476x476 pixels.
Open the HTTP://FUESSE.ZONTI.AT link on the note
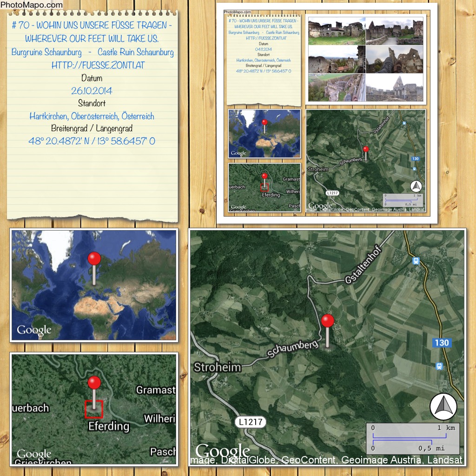pyautogui.click(x=98, y=66)
